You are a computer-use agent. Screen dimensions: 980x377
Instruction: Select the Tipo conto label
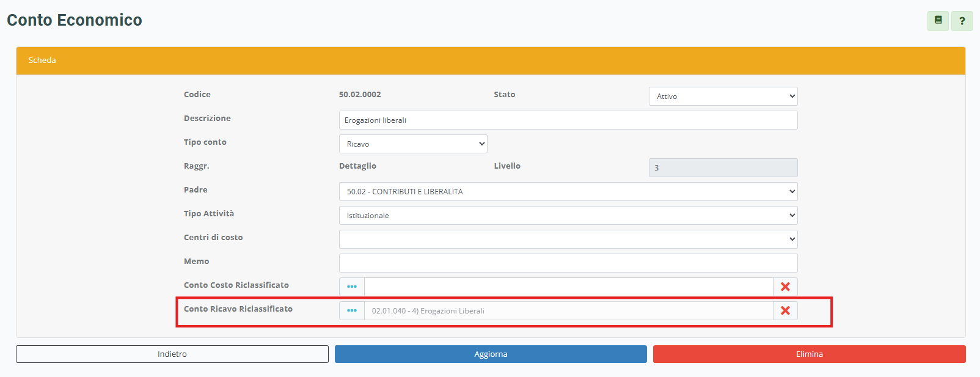coord(205,142)
